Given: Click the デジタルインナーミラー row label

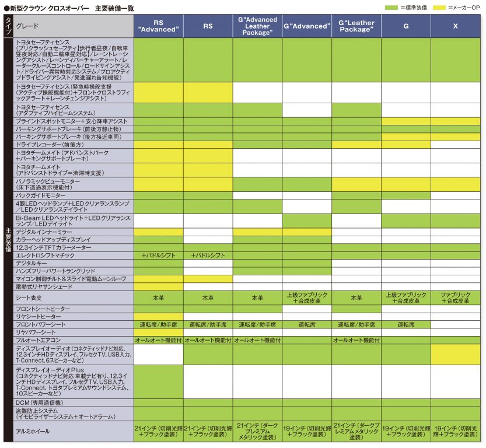Looking at the screenshot, I should point(73,232).
